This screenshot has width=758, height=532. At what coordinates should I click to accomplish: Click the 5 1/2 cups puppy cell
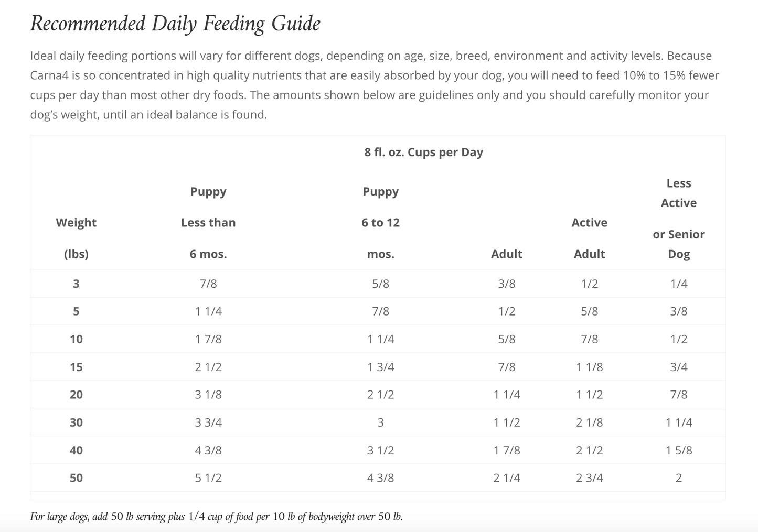coord(208,477)
